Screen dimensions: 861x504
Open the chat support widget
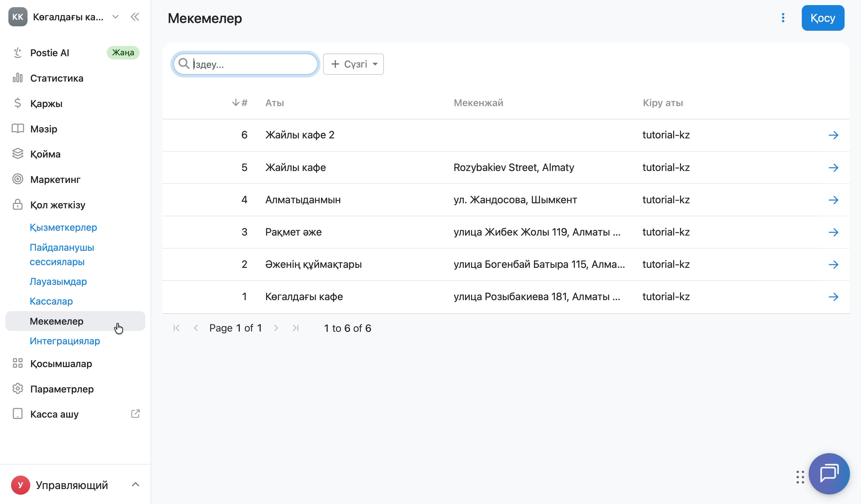tap(829, 474)
